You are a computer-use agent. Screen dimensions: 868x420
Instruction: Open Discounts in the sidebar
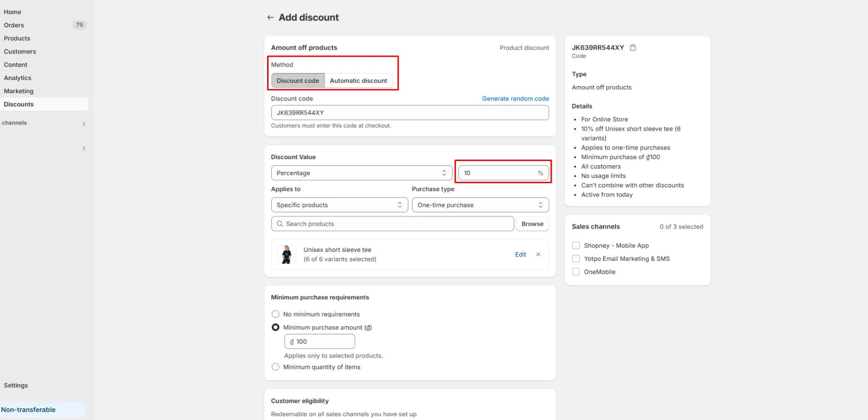tap(44, 104)
